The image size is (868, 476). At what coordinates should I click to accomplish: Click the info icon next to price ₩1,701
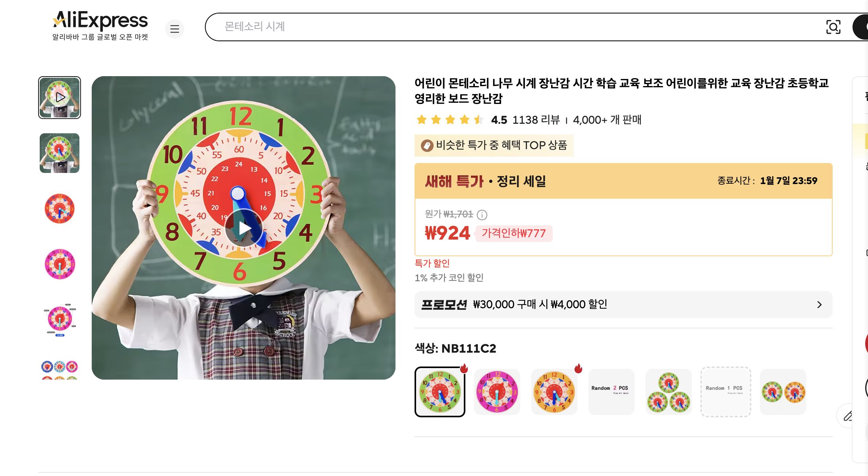click(482, 214)
